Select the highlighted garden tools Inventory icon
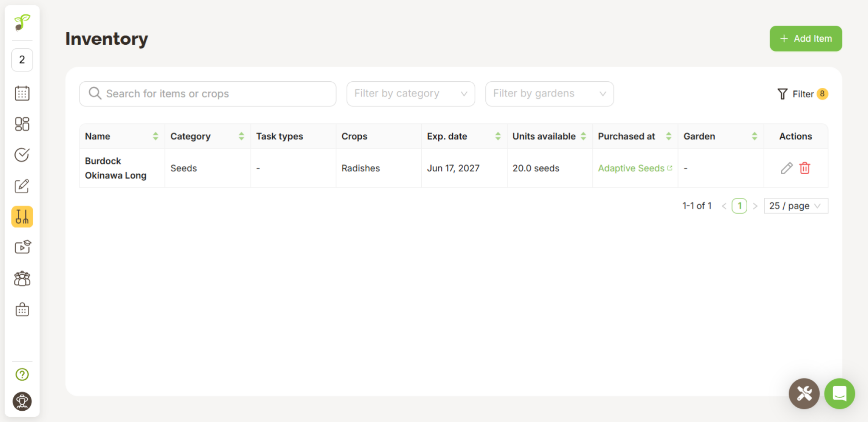The width and height of the screenshot is (868, 422). click(22, 216)
